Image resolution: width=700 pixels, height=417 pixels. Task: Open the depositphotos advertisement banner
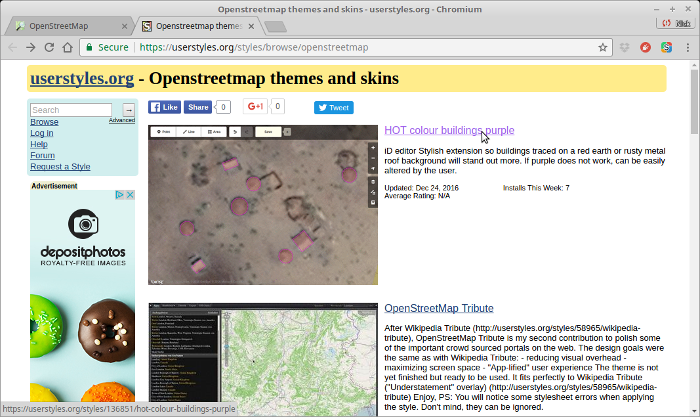pyautogui.click(x=83, y=296)
